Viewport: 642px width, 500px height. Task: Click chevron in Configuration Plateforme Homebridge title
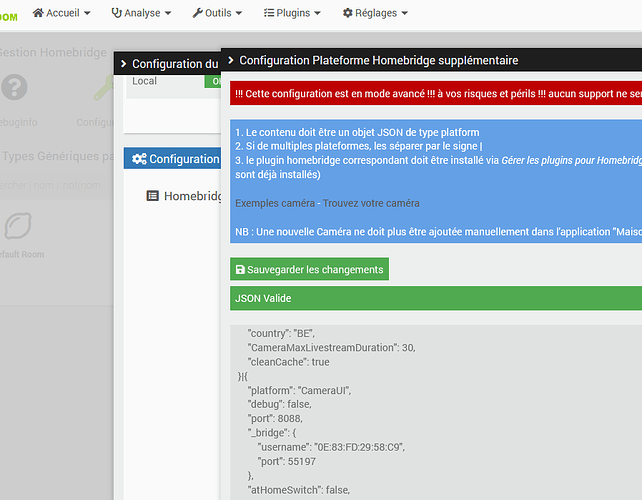[231, 60]
